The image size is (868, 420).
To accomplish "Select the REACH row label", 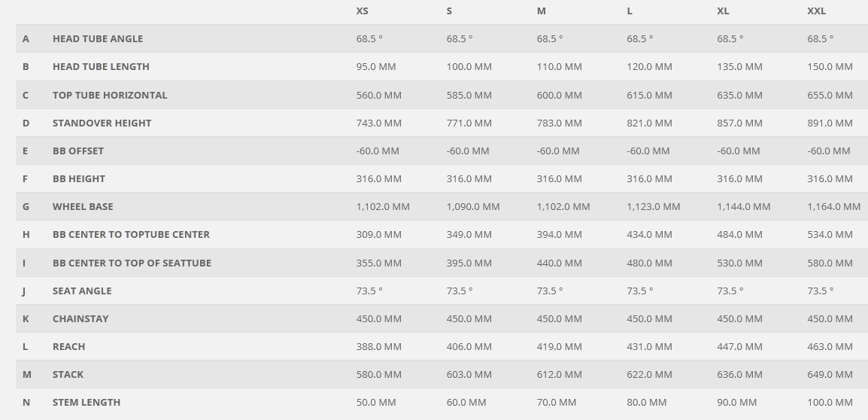I will [x=68, y=347].
